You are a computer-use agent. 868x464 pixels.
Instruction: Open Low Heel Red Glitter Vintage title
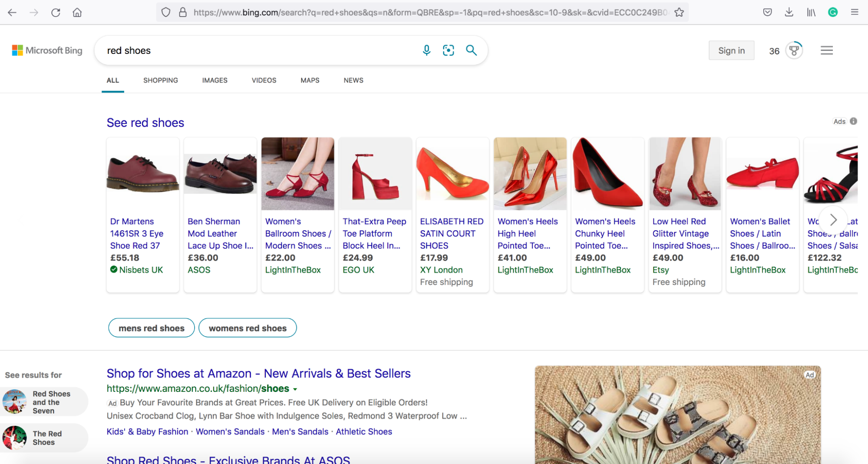click(x=686, y=234)
